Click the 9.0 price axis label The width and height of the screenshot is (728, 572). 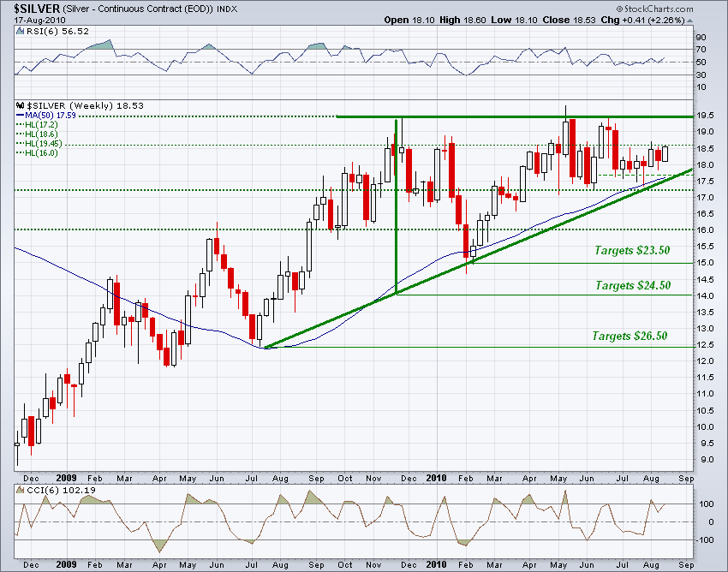pos(707,460)
